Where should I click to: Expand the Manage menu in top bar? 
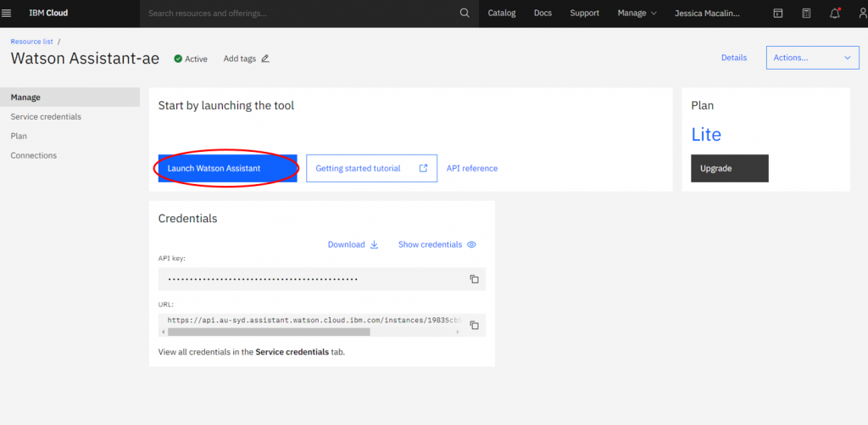637,13
